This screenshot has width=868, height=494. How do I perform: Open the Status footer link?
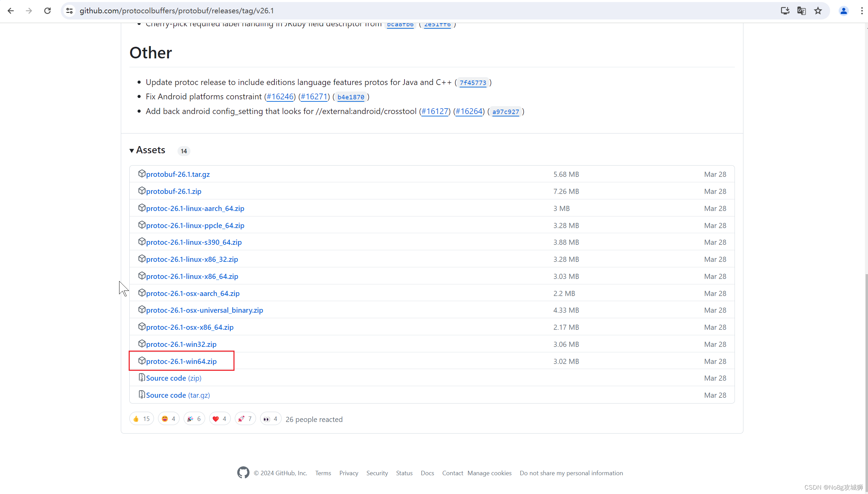pyautogui.click(x=404, y=473)
